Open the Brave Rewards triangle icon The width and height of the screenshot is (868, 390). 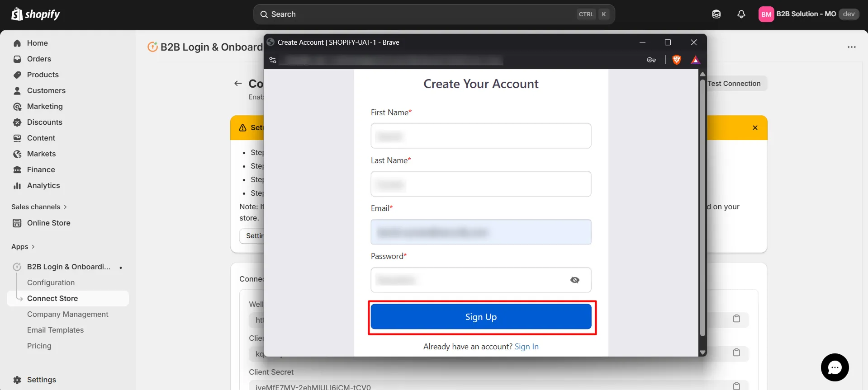[695, 60]
